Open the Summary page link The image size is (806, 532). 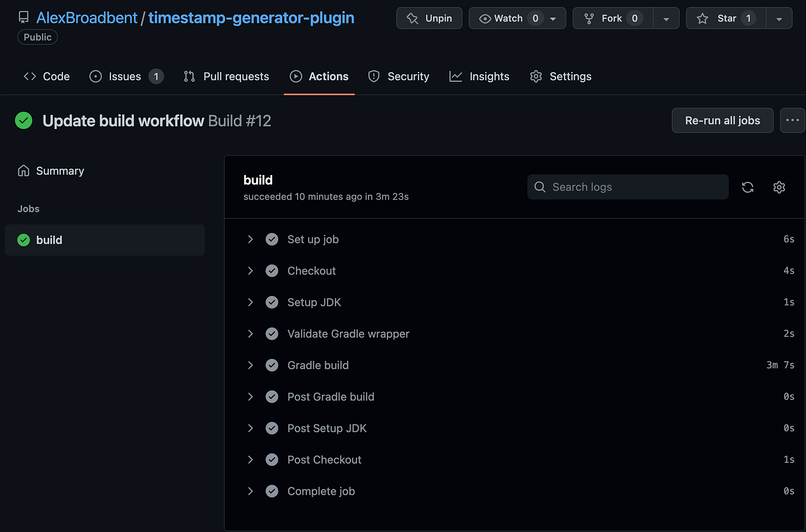click(51, 171)
